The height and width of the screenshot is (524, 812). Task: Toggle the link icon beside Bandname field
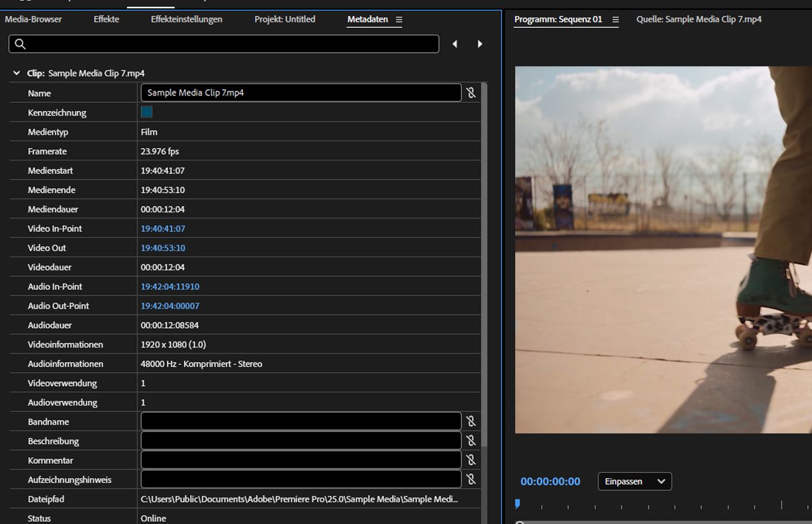click(471, 421)
